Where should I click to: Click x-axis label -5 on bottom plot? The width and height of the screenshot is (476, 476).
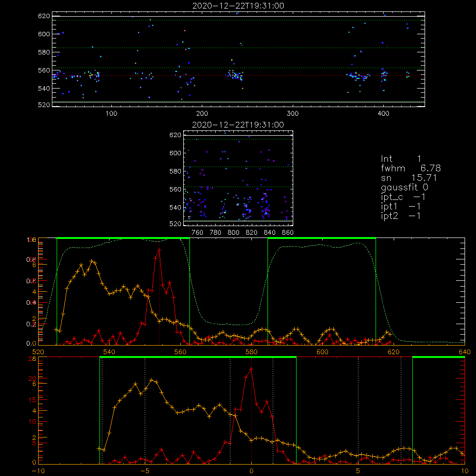tap(145, 471)
